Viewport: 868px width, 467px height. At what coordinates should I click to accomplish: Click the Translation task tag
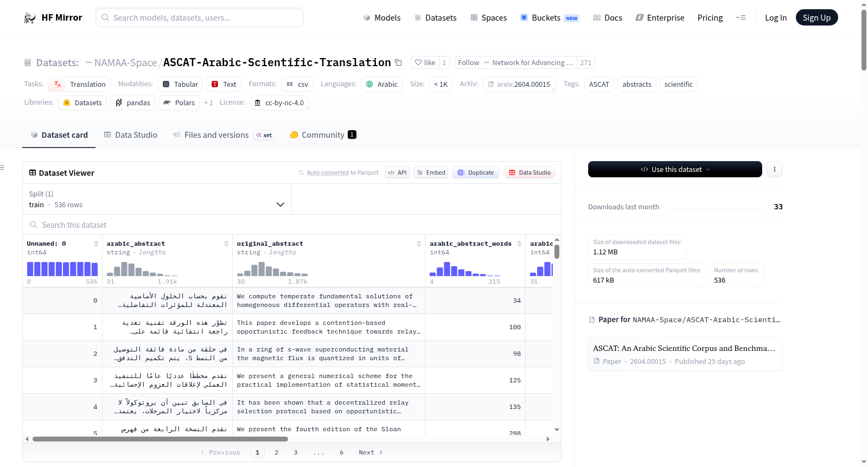[79, 84]
